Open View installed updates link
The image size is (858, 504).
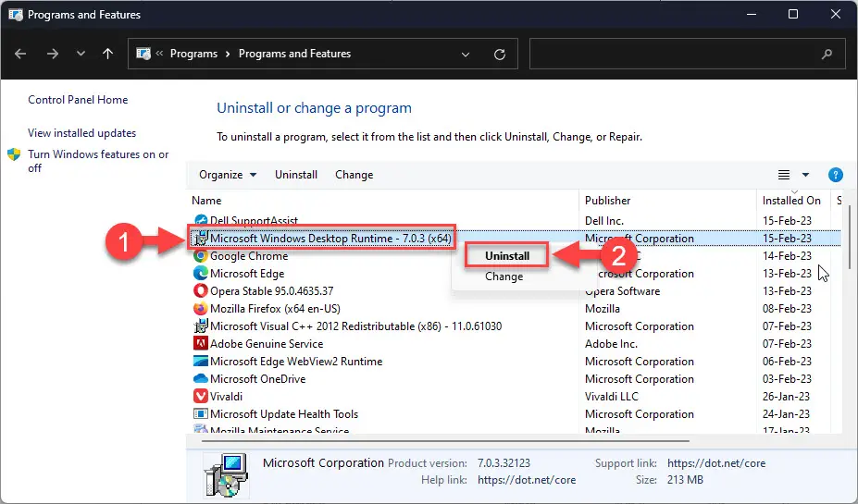click(x=82, y=133)
